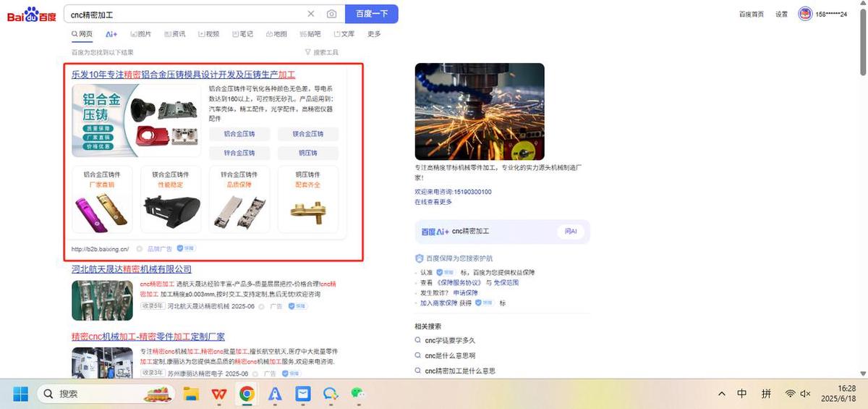Toggle the 中 input language indicator
Image resolution: width=868 pixels, height=409 pixels.
[742, 394]
